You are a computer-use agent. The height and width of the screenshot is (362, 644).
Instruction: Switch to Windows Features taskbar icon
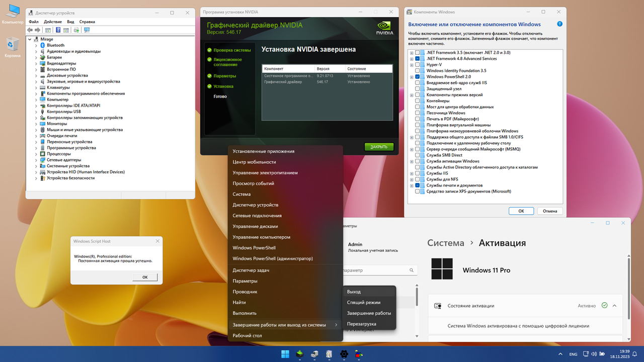329,354
